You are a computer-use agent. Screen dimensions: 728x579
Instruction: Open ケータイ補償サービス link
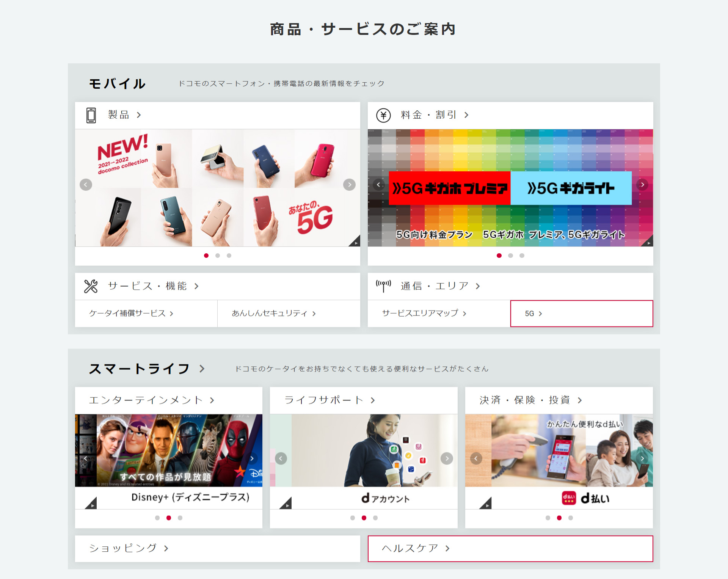(x=146, y=314)
